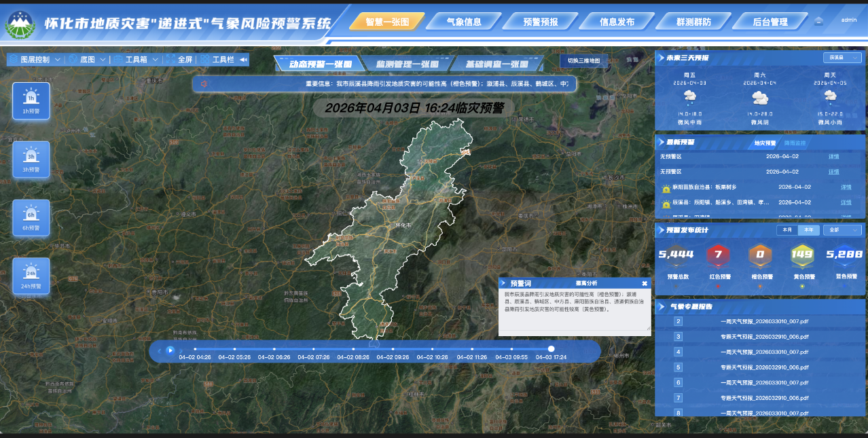Expand the 图层控制 dropdown
The image size is (868, 438).
tap(58, 60)
